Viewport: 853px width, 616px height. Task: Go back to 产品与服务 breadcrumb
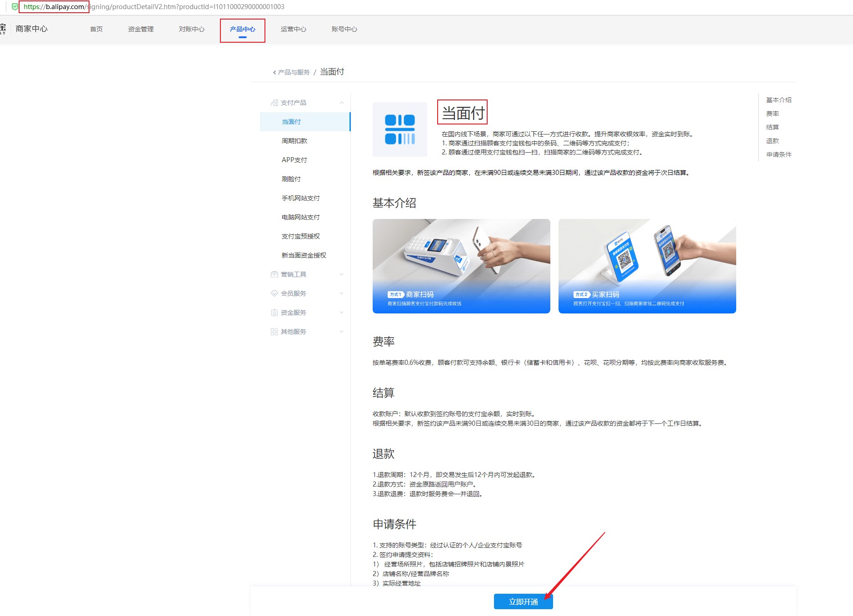[x=294, y=72]
